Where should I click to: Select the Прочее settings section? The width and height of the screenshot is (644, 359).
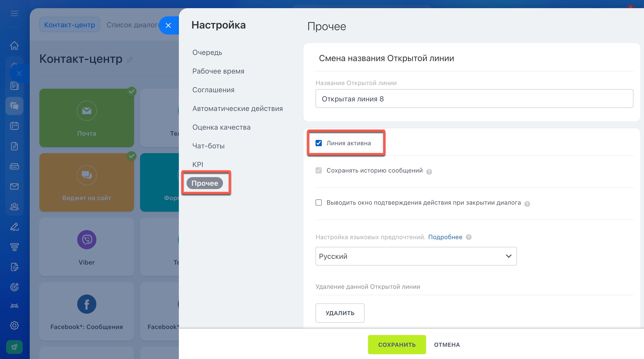click(x=205, y=183)
